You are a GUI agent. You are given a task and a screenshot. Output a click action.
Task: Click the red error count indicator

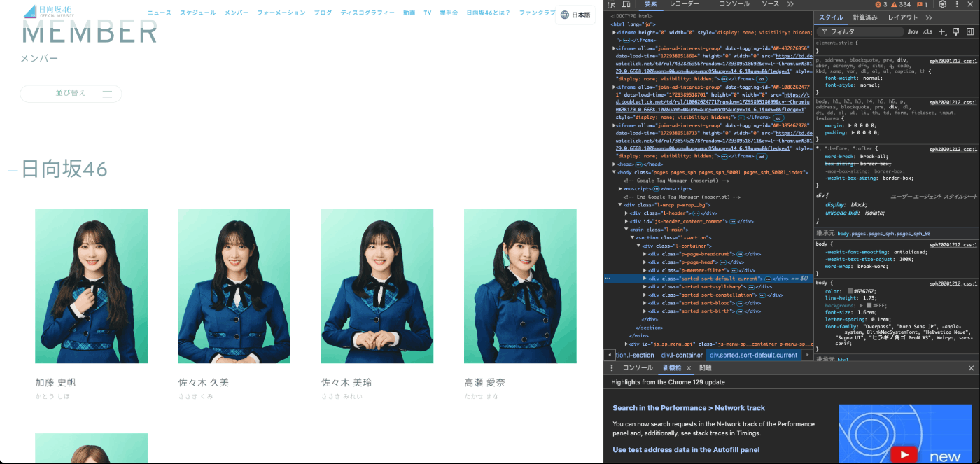881,4
